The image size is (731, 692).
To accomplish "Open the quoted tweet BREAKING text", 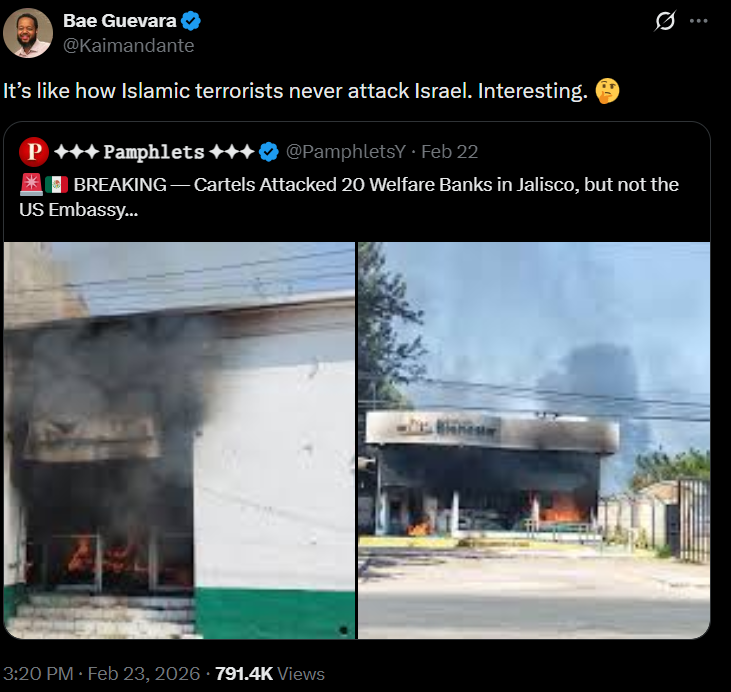I will (349, 197).
